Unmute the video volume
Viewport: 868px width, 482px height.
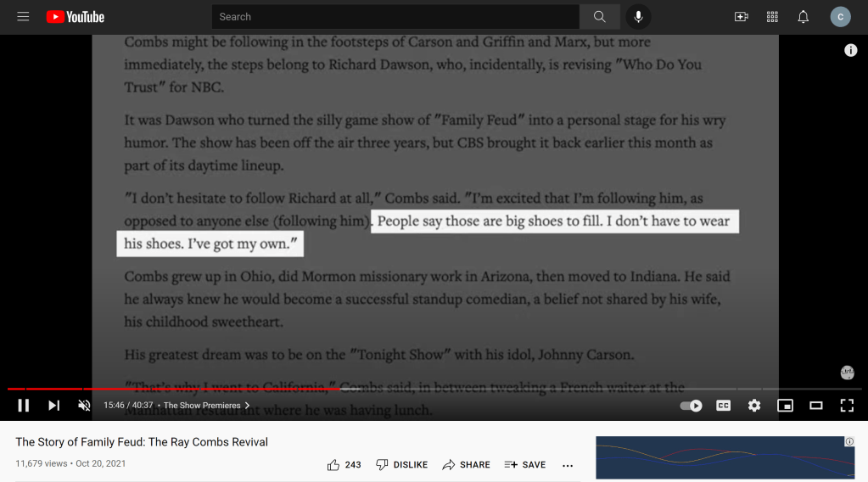coord(84,406)
